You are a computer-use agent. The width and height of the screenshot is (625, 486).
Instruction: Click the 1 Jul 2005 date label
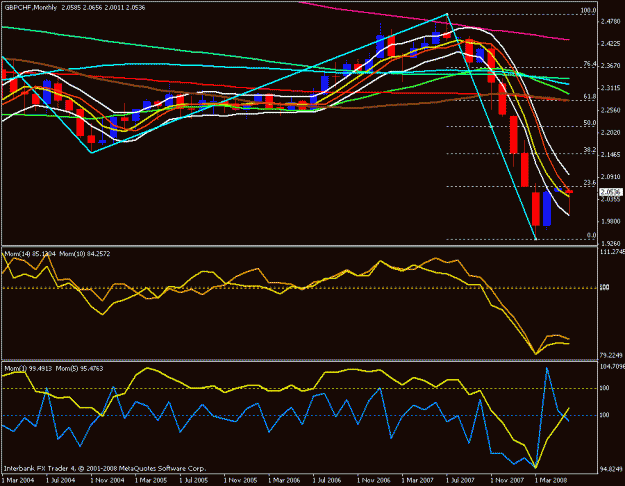coord(194,480)
